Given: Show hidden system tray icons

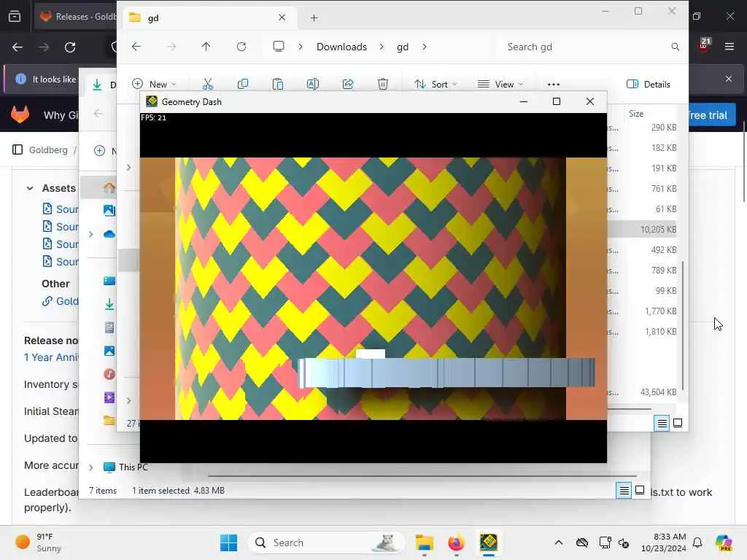Looking at the screenshot, I should 559,542.
